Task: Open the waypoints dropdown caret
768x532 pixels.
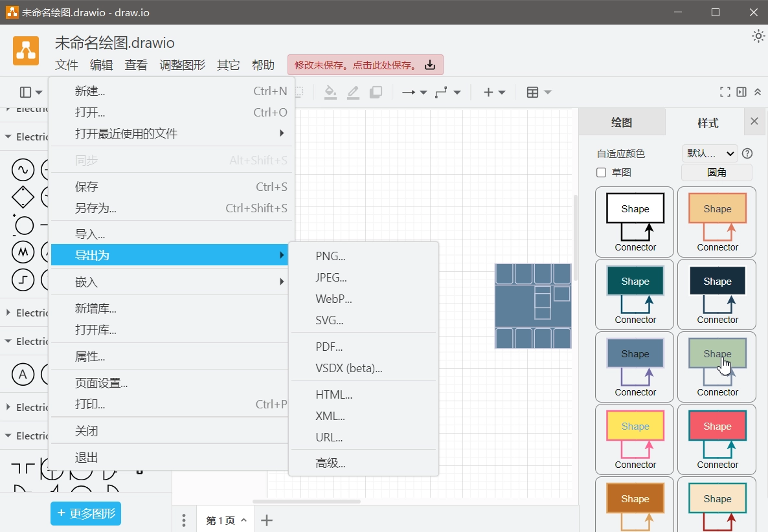Action: click(x=457, y=93)
